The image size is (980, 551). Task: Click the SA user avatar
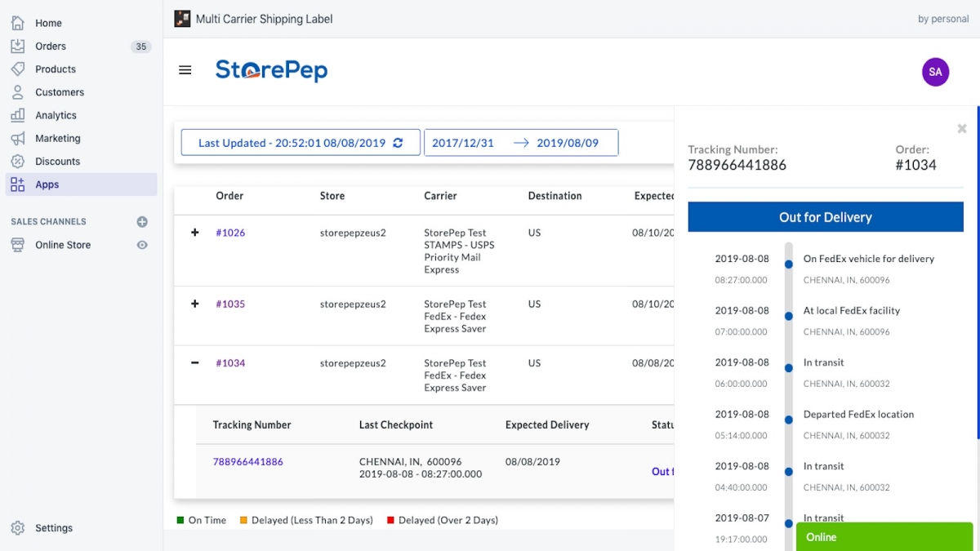coord(935,72)
